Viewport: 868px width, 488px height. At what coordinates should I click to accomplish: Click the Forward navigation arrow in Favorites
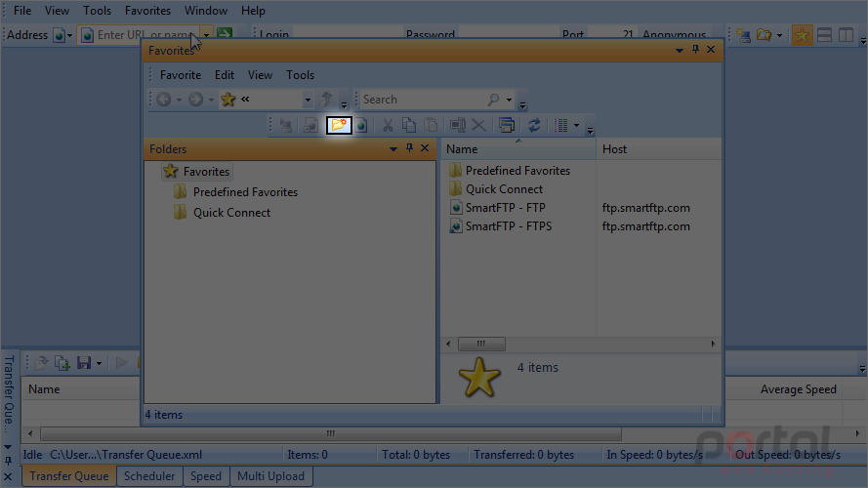[195, 100]
